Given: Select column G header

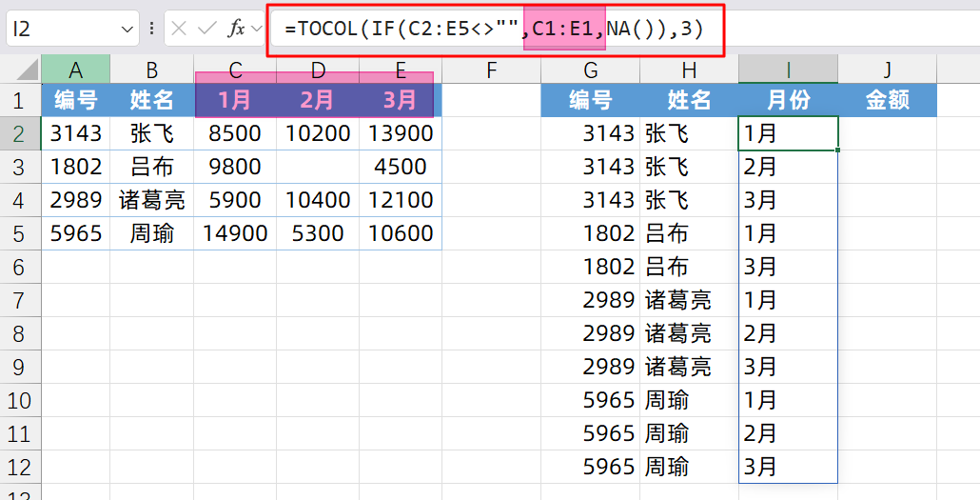Looking at the screenshot, I should coord(590,70).
